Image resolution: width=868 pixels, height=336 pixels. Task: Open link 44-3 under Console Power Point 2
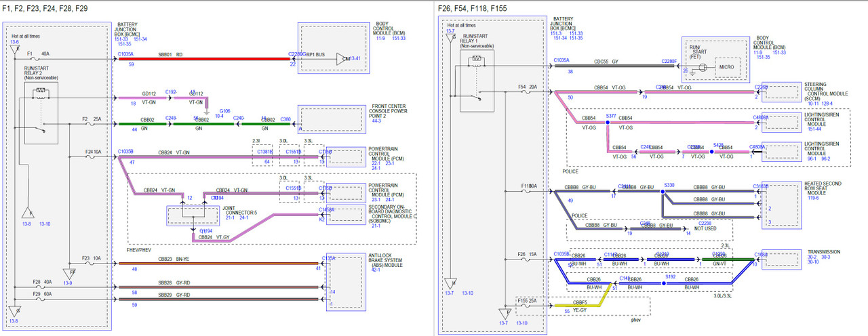(377, 121)
